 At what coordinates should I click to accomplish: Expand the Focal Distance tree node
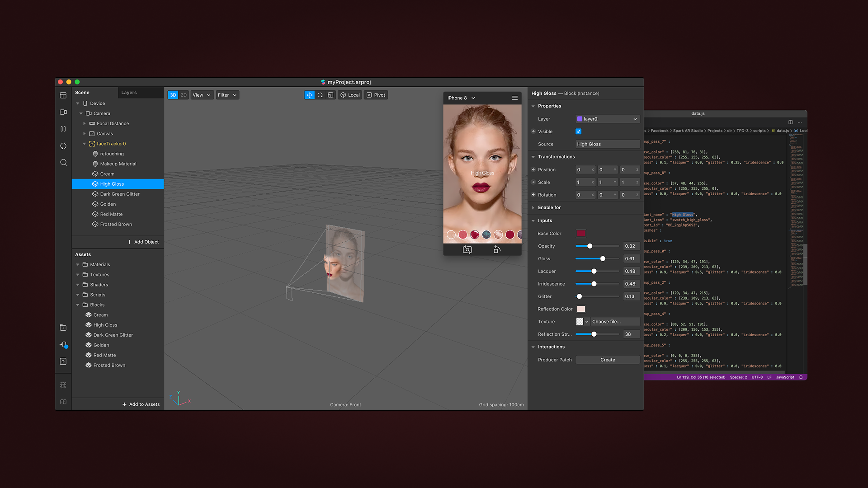coord(84,123)
